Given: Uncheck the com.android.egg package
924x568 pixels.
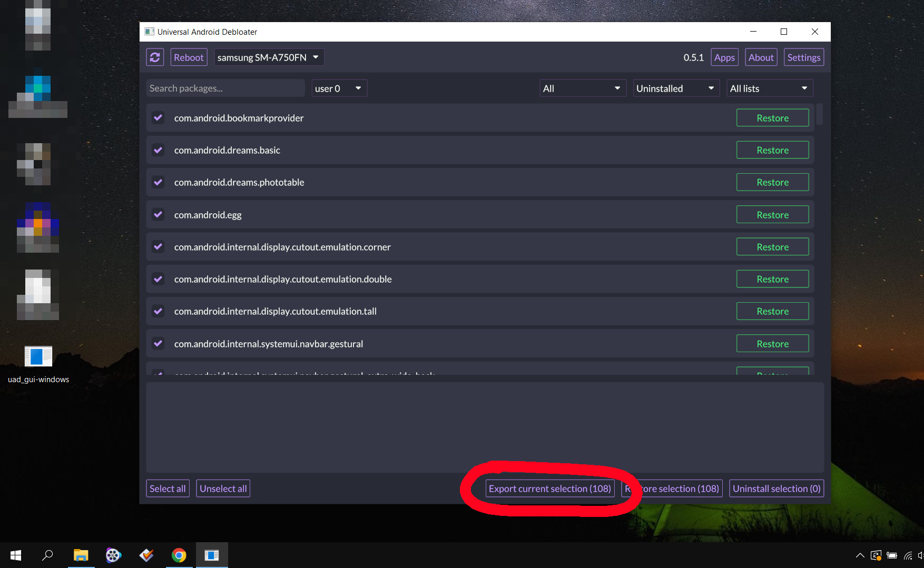Looking at the screenshot, I should tap(158, 214).
